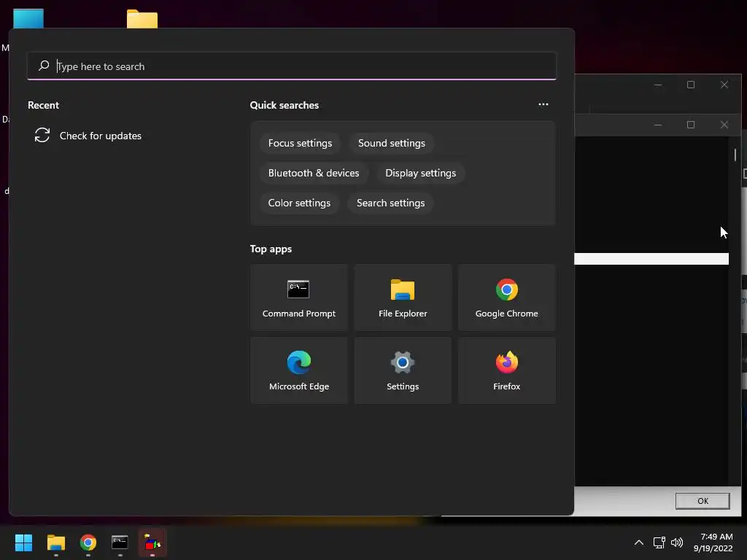Open File Explorer from Top apps
The height and width of the screenshot is (560, 747).
pyautogui.click(x=403, y=297)
